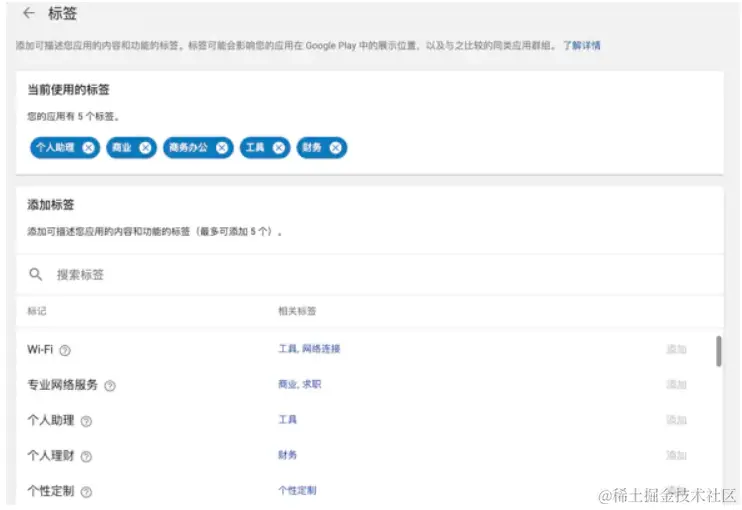Remove the 工具 tag chip
This screenshot has height=510, width=742.
[x=279, y=148]
